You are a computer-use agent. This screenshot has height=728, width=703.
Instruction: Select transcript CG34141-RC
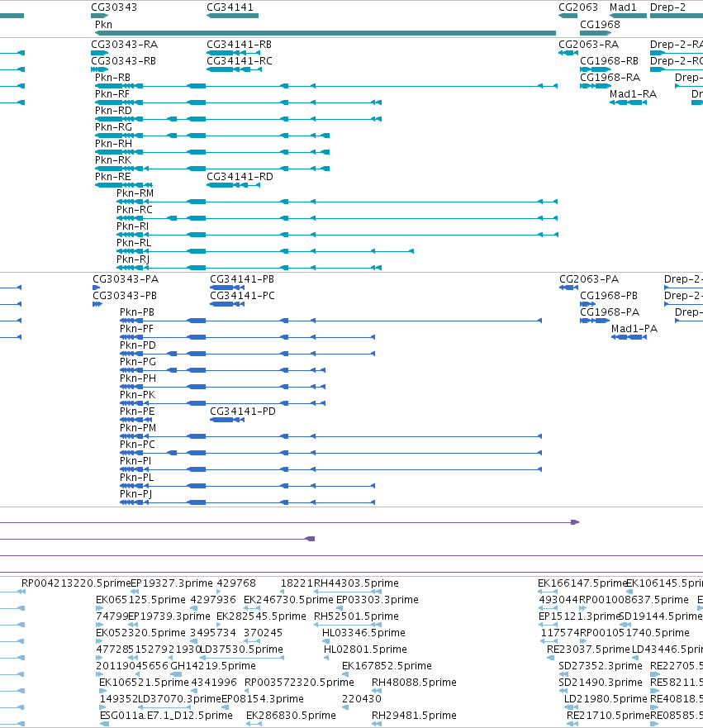240,61
